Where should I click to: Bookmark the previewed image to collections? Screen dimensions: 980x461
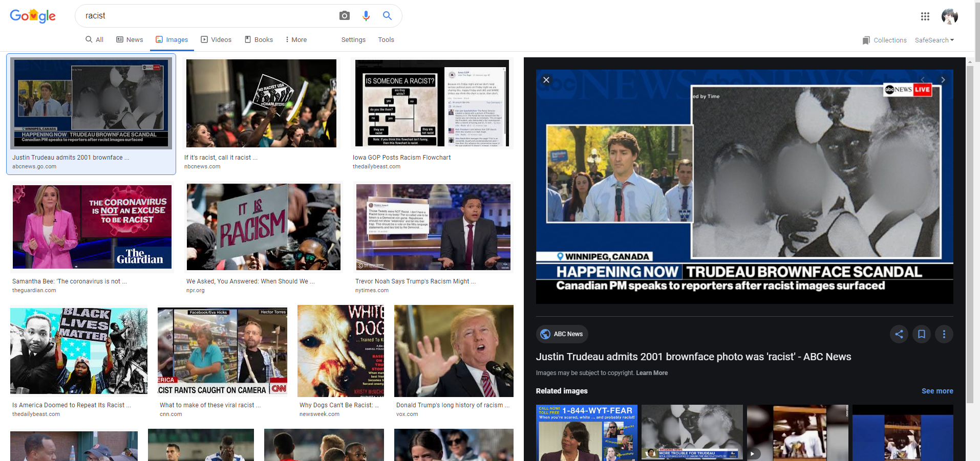(x=921, y=334)
